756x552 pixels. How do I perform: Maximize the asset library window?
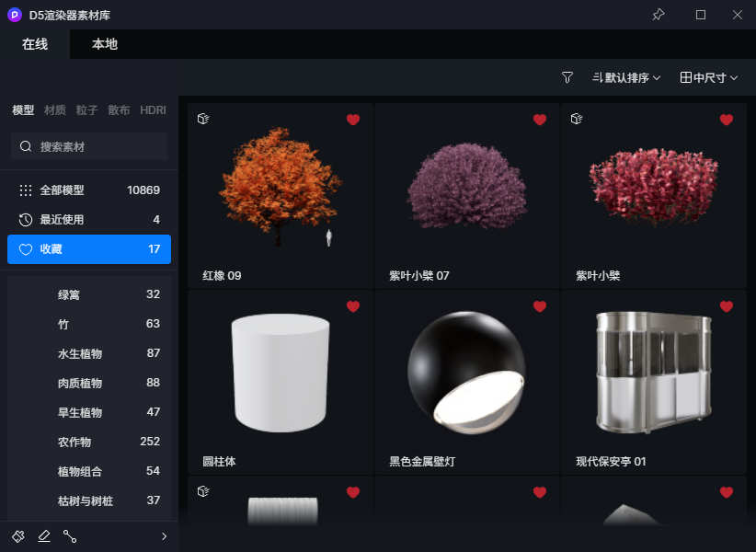pos(701,15)
